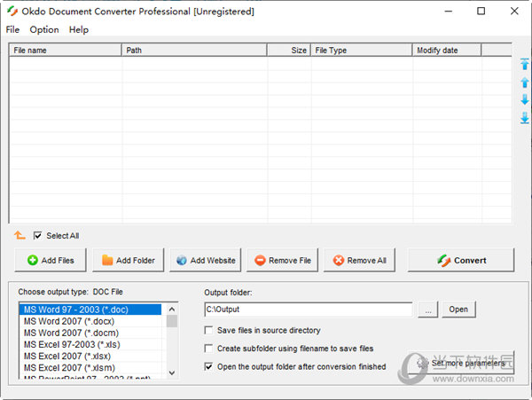
Task: Enable Save files in source directory
Action: (208, 330)
